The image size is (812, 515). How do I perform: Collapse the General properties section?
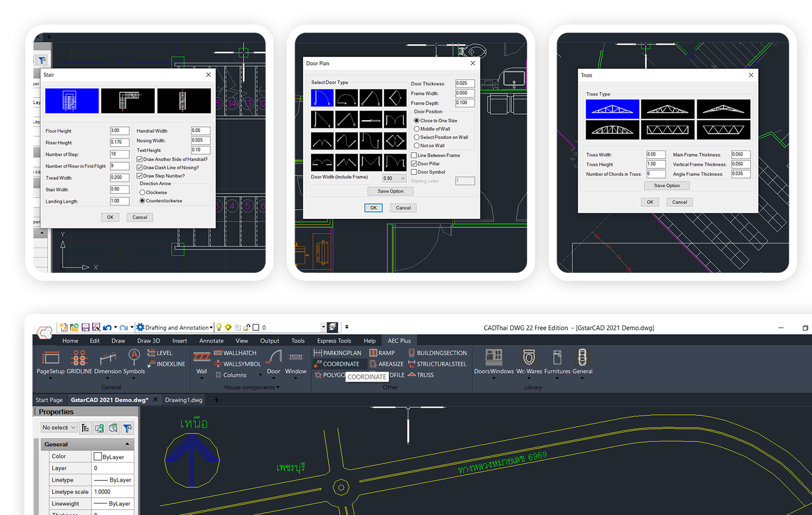(x=128, y=444)
